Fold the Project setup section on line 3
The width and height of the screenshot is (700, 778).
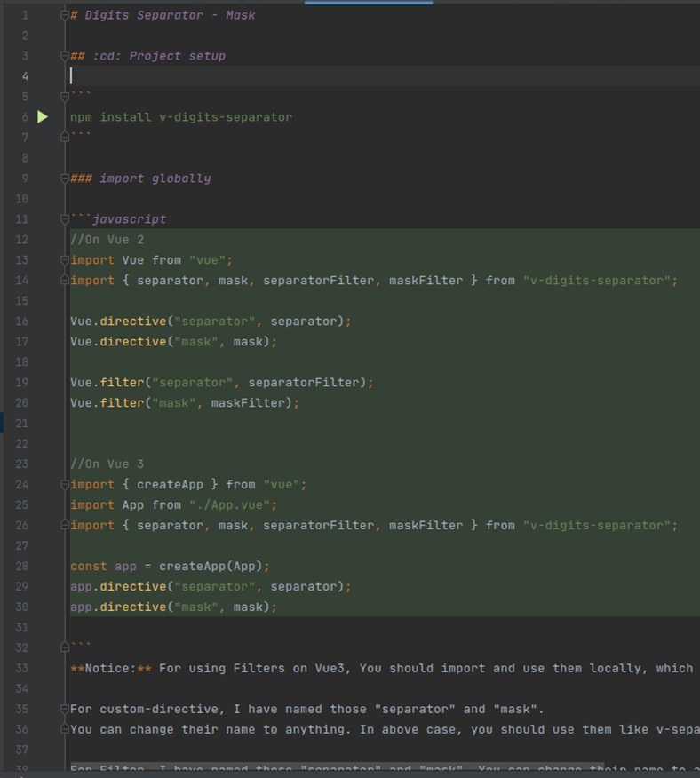tap(65, 56)
